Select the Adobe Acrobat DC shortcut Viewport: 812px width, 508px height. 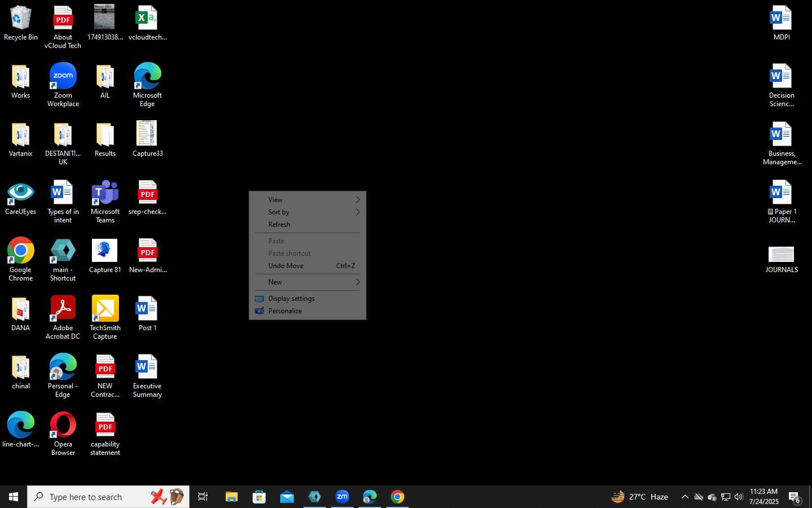(63, 318)
